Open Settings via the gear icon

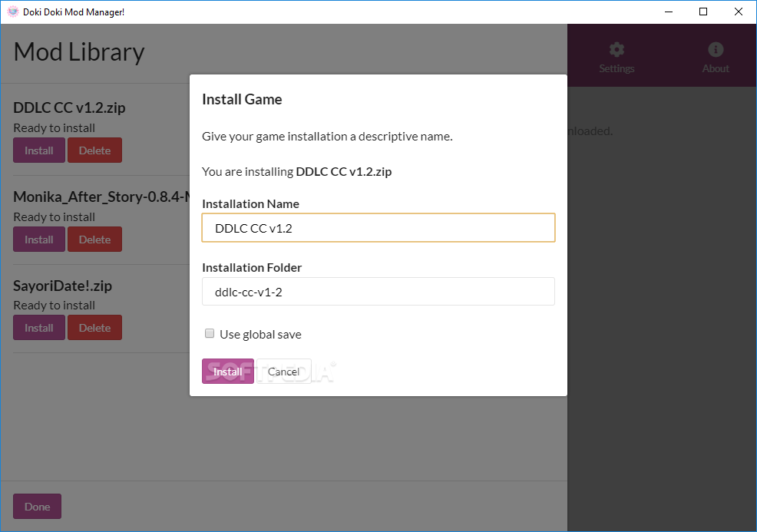point(617,50)
